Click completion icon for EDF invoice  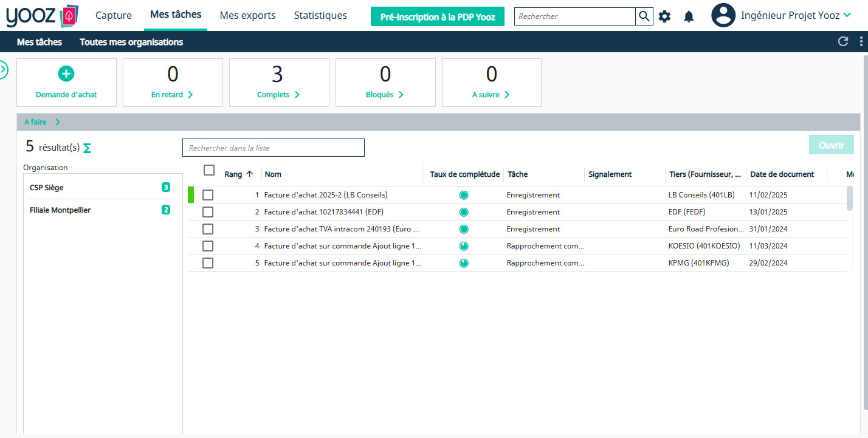(x=464, y=212)
